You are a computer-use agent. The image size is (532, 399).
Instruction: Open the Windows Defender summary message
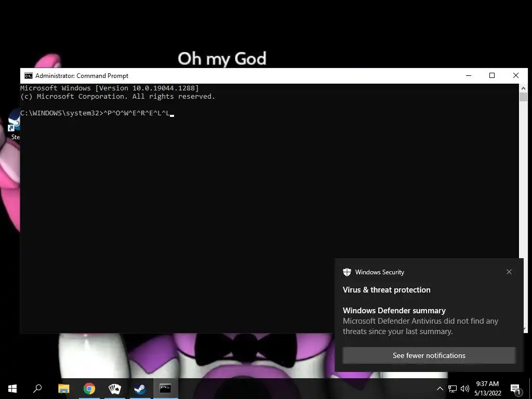[x=421, y=321]
